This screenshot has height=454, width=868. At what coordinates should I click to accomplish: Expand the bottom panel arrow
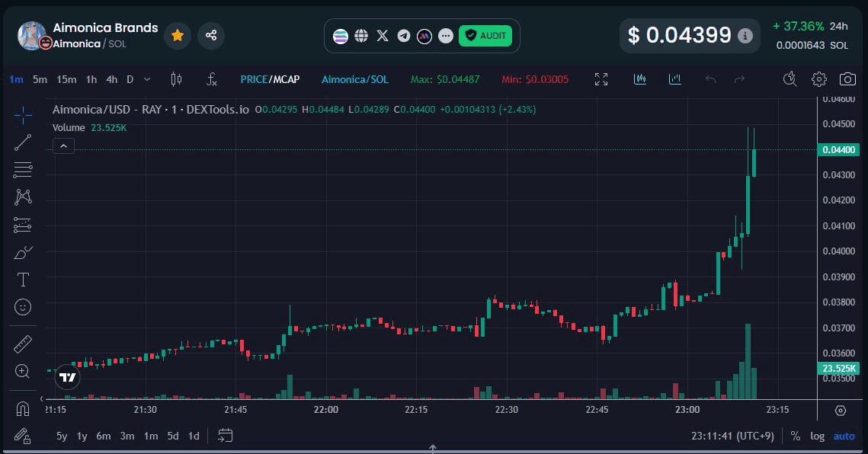[433, 448]
